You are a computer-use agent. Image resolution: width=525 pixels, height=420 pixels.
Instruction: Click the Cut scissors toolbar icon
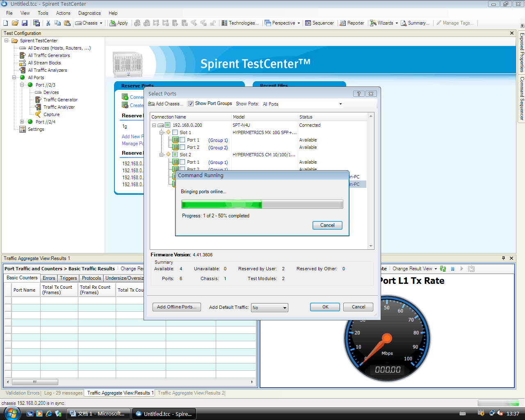tap(48, 23)
